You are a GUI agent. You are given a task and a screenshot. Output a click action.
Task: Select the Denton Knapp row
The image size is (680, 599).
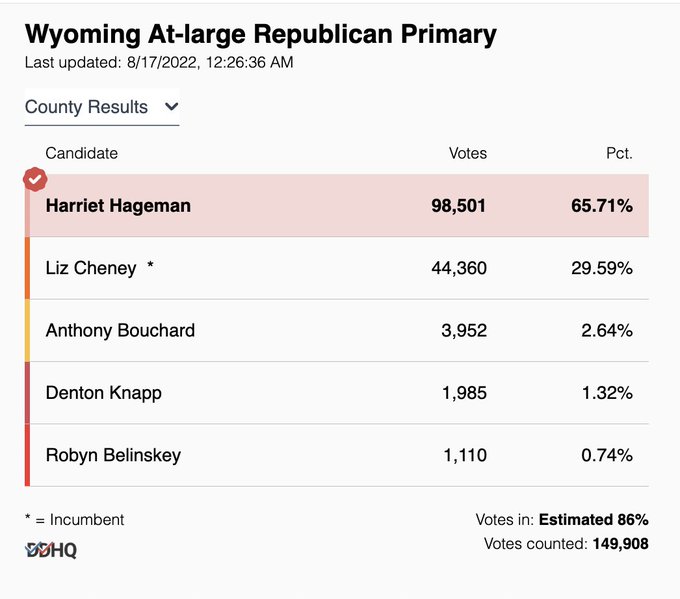(337, 392)
